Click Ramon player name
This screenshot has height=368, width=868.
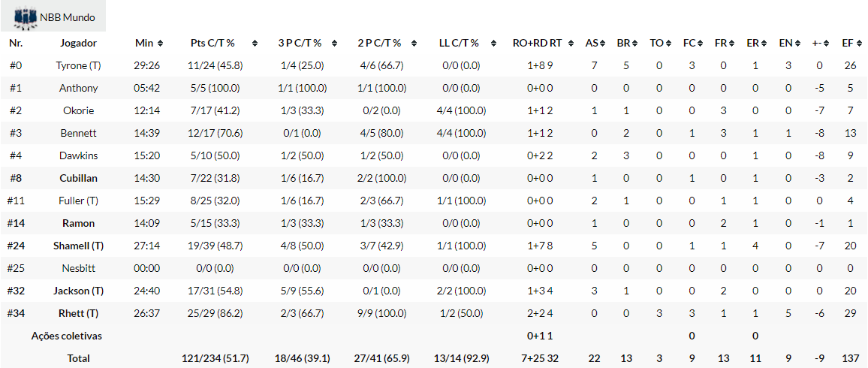pyautogui.click(x=78, y=224)
